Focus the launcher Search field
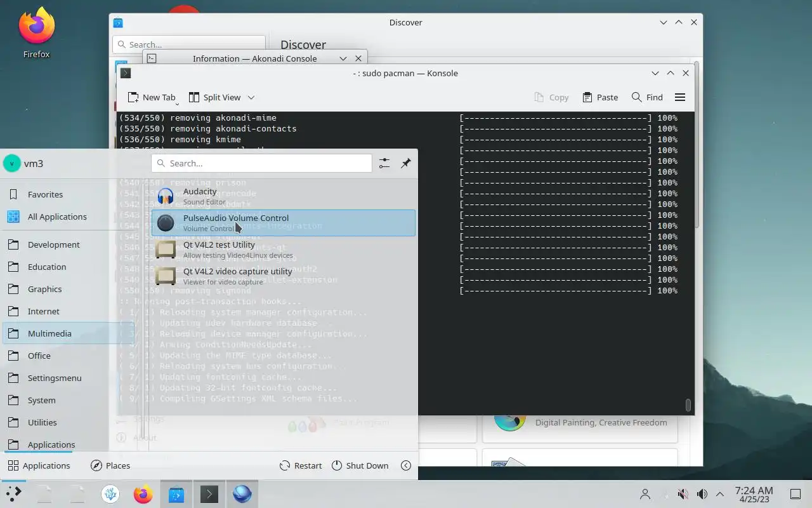This screenshot has width=812, height=508. coord(261,163)
